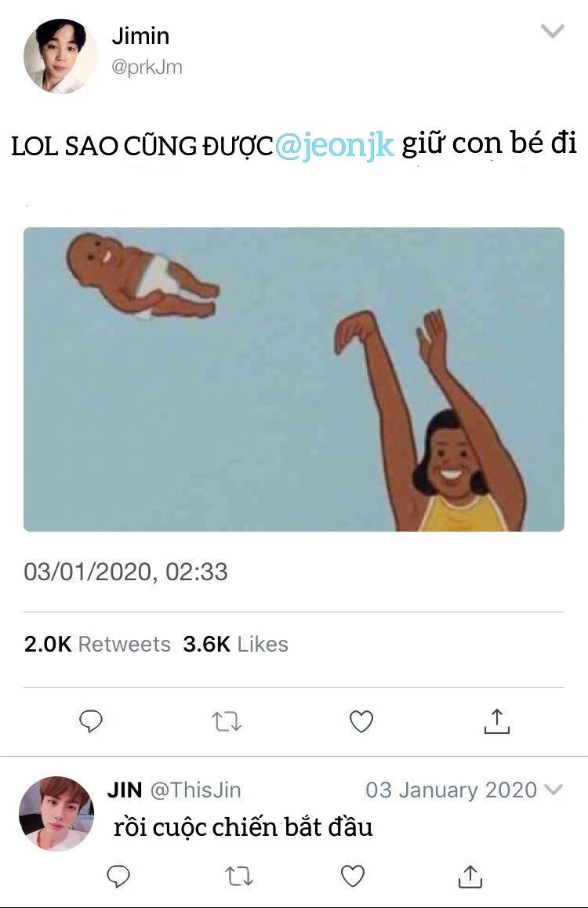
Task: Like Jimin's main tweet
Action: [361, 721]
